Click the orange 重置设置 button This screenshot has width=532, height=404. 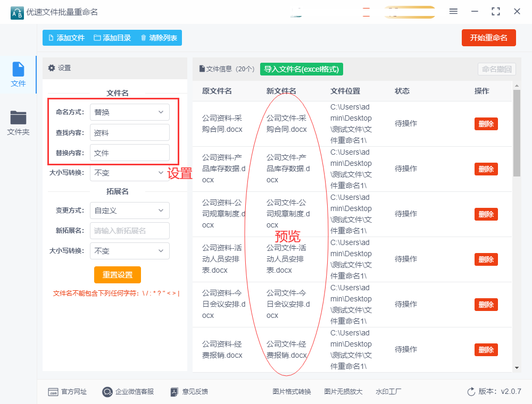(x=118, y=274)
